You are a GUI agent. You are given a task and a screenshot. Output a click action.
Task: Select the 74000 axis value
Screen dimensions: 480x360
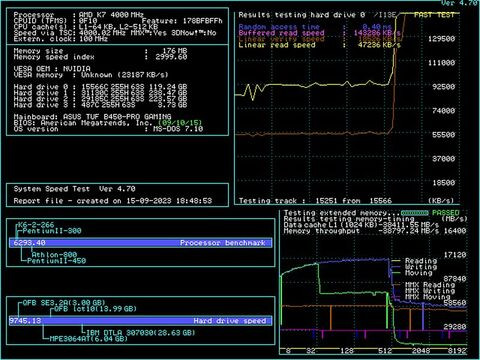tap(443, 111)
